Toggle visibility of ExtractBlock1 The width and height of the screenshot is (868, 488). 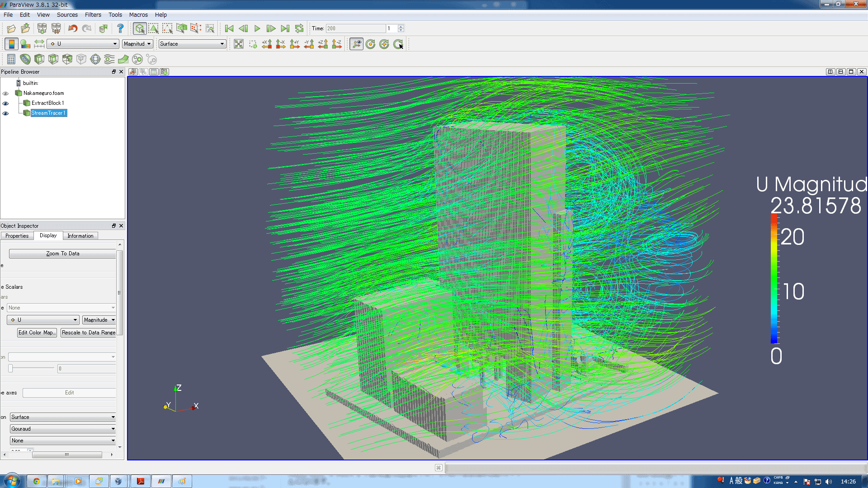(x=5, y=103)
